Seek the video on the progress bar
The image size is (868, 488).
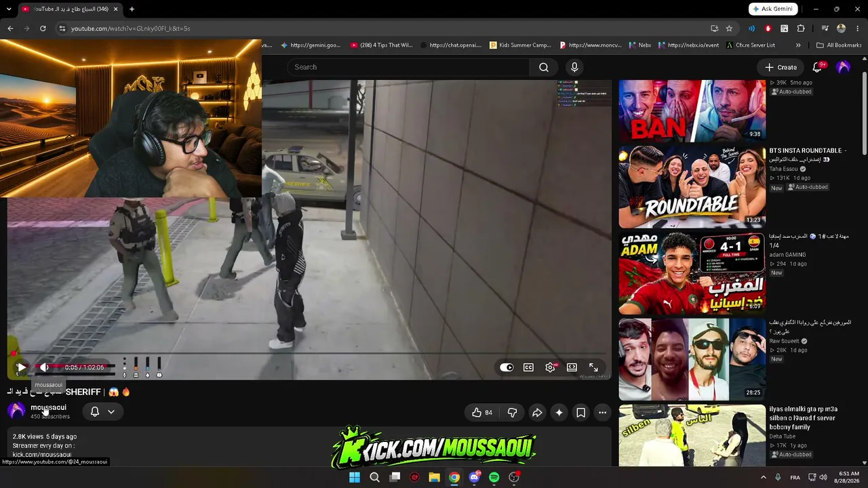(309, 353)
